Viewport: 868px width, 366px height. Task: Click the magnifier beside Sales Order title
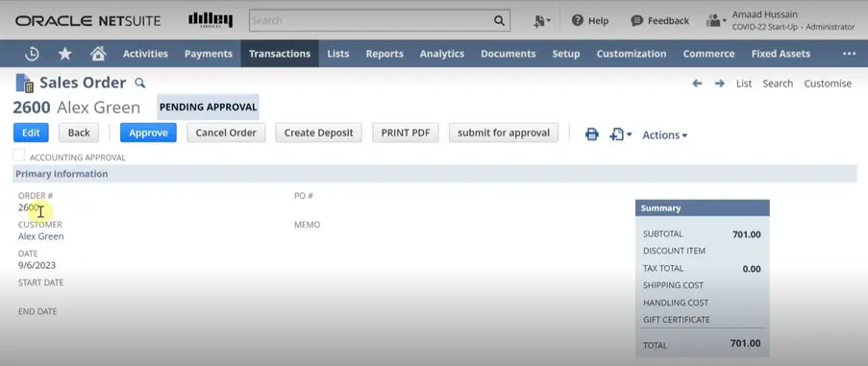(140, 83)
